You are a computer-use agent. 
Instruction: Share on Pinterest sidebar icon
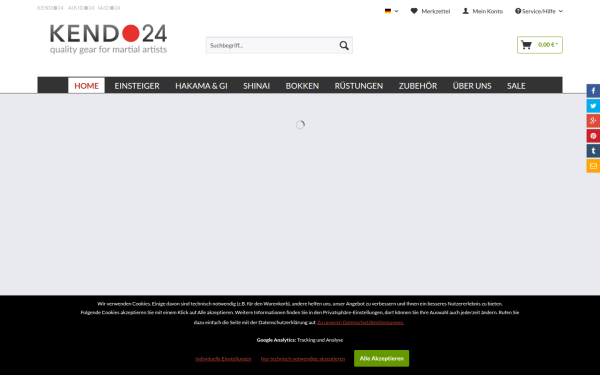(593, 136)
